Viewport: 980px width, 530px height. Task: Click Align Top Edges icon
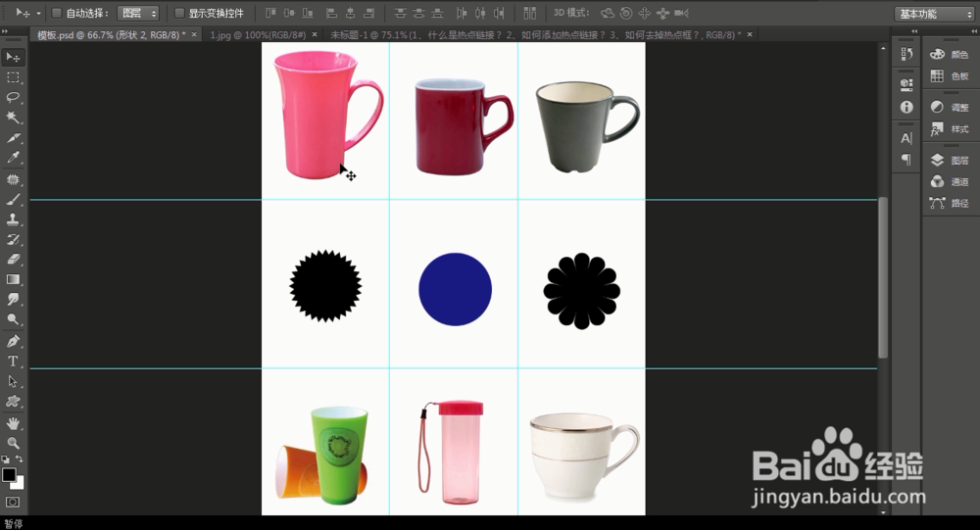(270, 13)
